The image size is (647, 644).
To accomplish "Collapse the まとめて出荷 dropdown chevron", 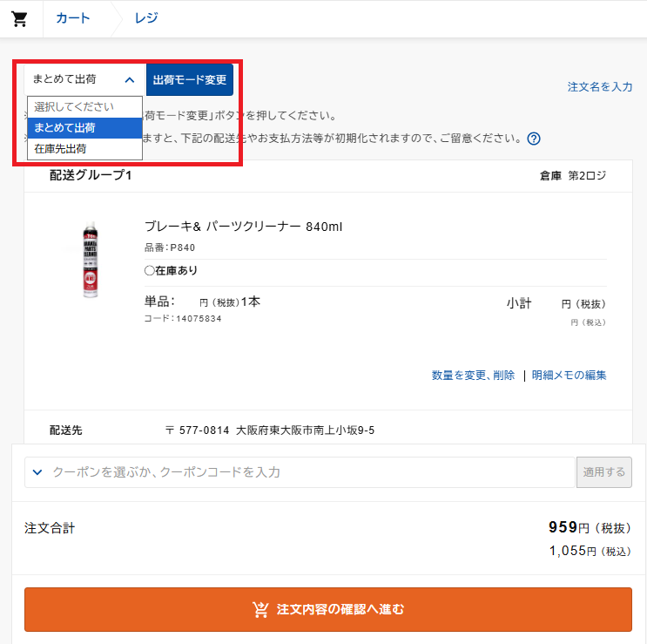I will [130, 79].
